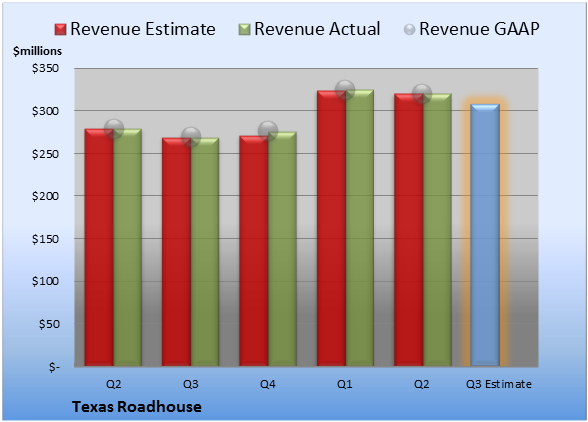Select the red Revenue Estimate bar above Q1
The width and height of the screenshot is (588, 422).
pyautogui.click(x=331, y=228)
